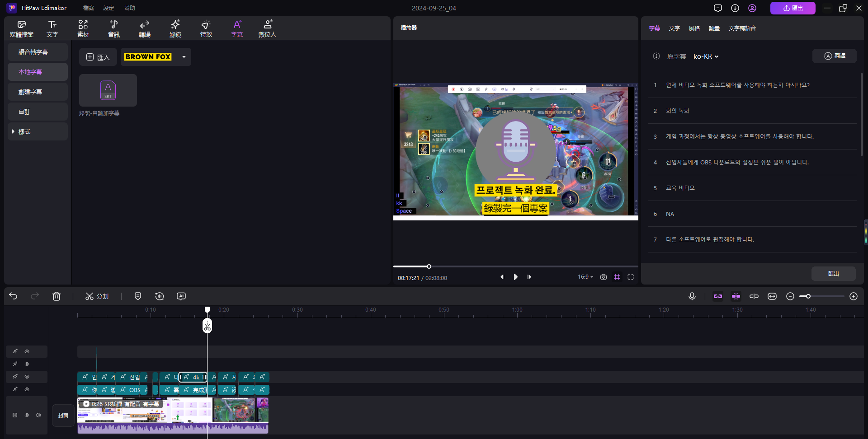Screen dimensions: 868x439
Task: Select 創建字幕 in left sidebar
Action: pos(38,92)
